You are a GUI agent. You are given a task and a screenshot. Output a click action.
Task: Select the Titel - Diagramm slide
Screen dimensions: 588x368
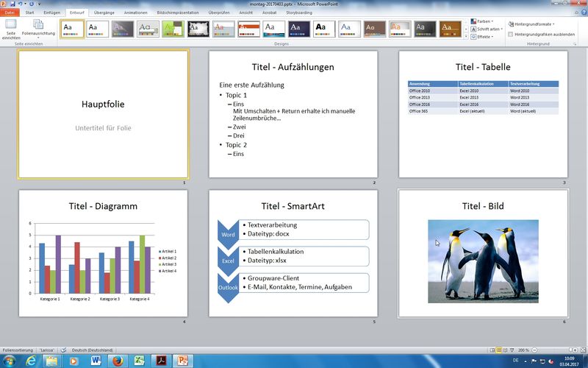point(103,253)
